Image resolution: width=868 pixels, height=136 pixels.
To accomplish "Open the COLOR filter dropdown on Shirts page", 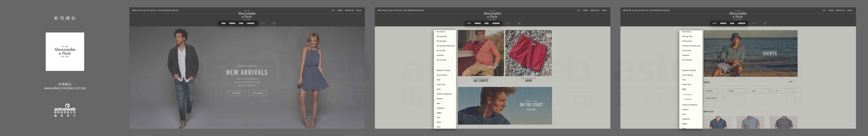I will click(737, 91).
